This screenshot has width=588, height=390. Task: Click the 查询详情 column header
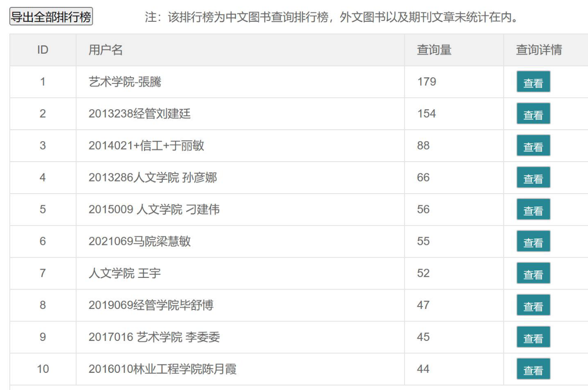click(x=539, y=50)
